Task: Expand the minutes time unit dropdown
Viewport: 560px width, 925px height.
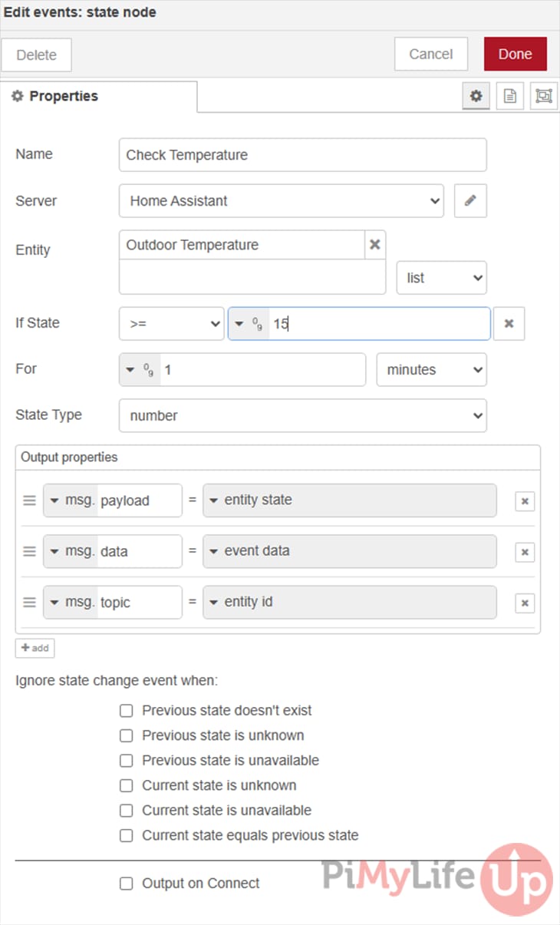Action: tap(431, 370)
